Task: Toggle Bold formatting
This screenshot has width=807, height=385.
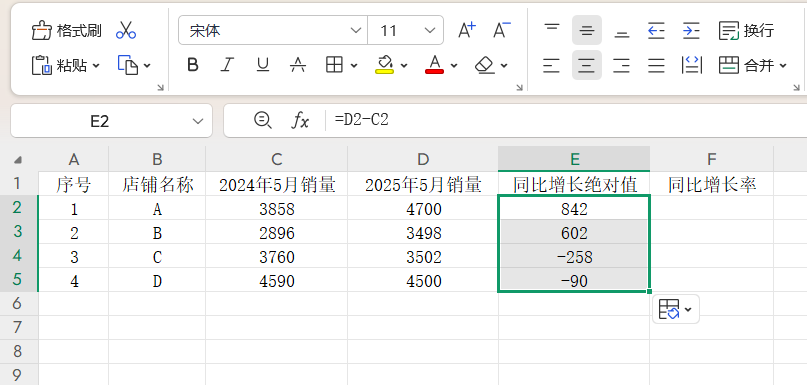Action: click(193, 65)
